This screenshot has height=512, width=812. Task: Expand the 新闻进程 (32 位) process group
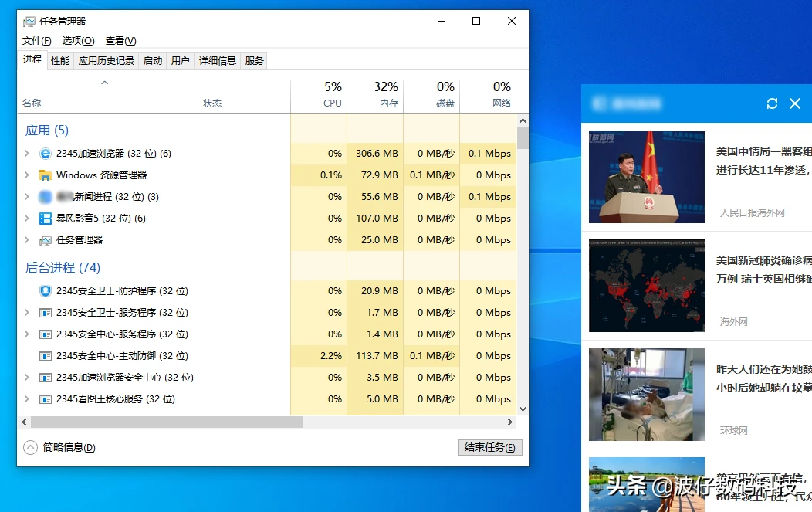pos(27,196)
